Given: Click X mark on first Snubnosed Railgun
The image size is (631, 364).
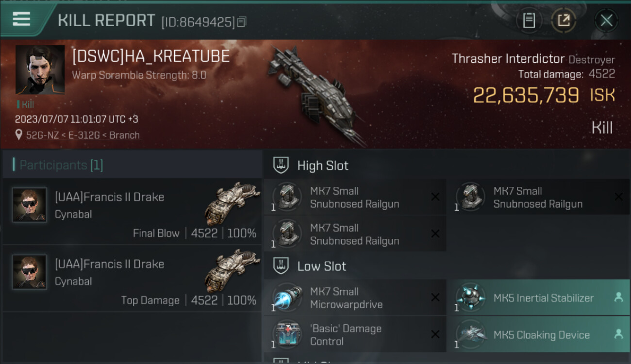Looking at the screenshot, I should click(x=435, y=197).
